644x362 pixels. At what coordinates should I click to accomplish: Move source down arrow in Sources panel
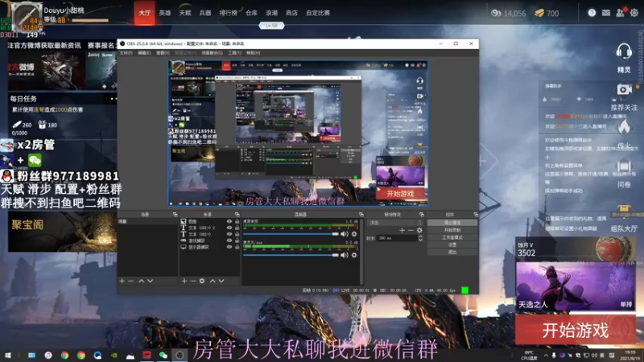pyautogui.click(x=221, y=281)
